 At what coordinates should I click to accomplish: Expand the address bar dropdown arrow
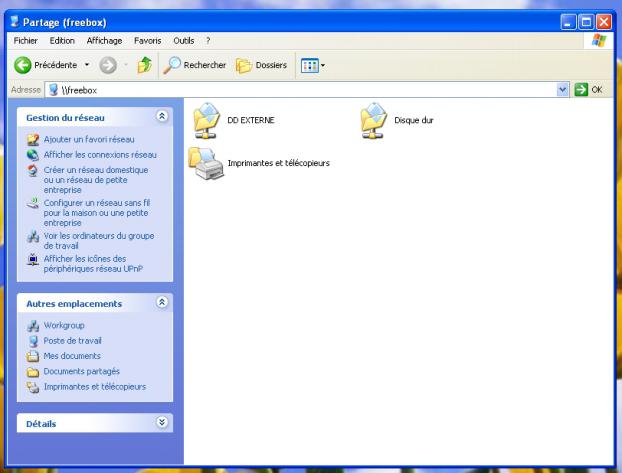point(562,90)
